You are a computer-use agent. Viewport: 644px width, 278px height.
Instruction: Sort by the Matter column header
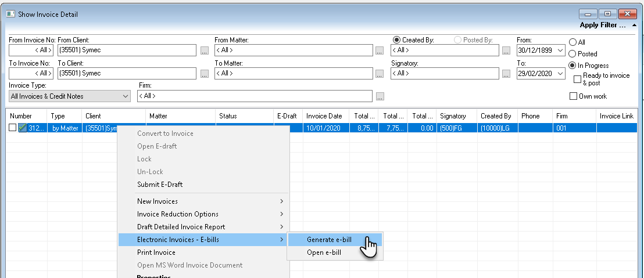(x=181, y=116)
